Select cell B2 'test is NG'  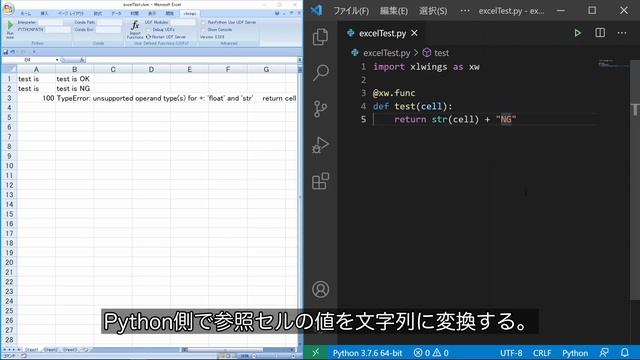click(x=74, y=89)
